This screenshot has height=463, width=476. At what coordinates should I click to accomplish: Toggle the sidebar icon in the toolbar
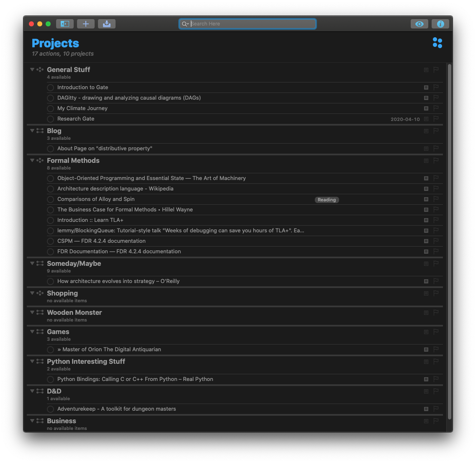click(64, 24)
